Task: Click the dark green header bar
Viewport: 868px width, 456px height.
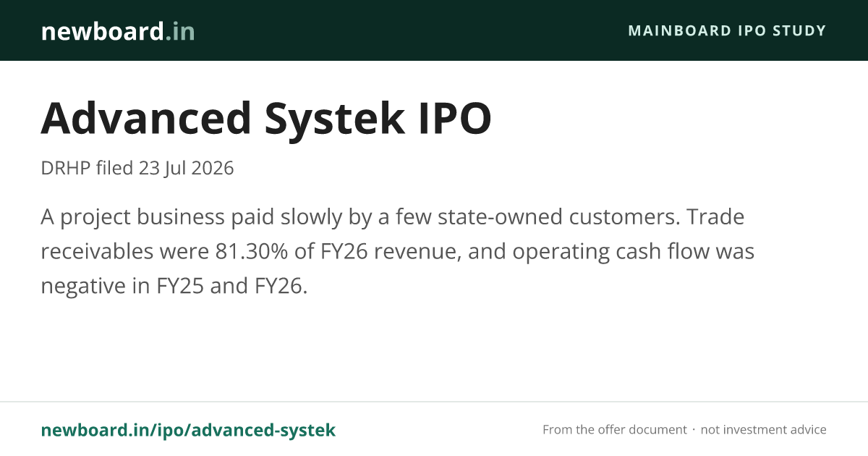Action: click(x=434, y=30)
